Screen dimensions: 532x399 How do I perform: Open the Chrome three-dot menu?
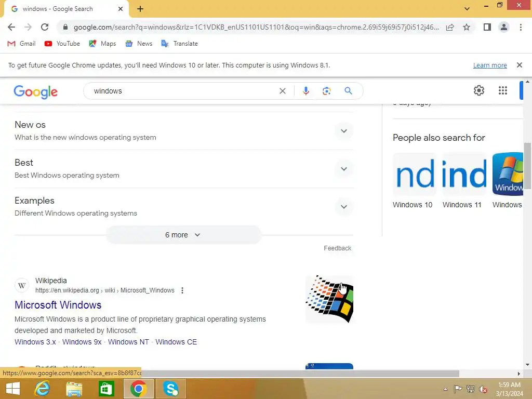point(521,27)
